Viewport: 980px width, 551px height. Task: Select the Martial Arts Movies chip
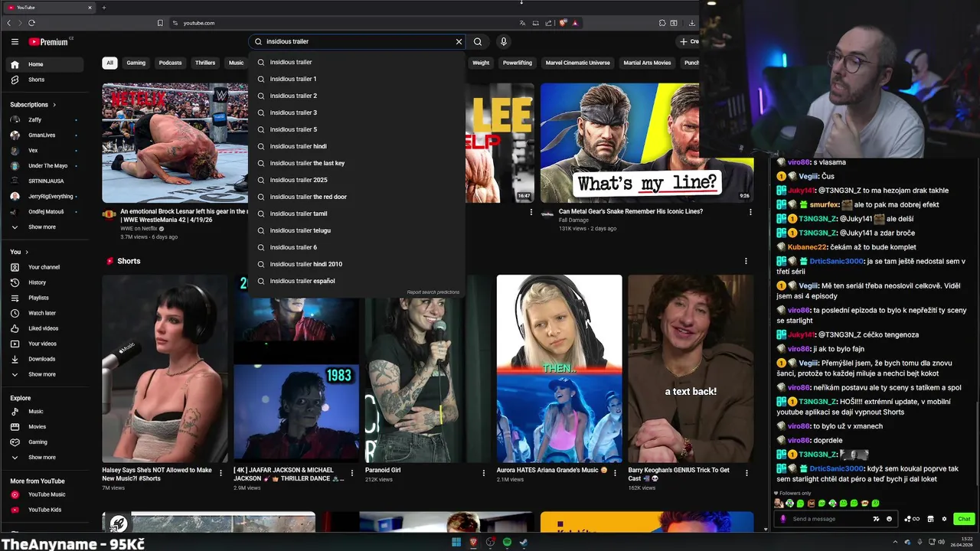[647, 63]
